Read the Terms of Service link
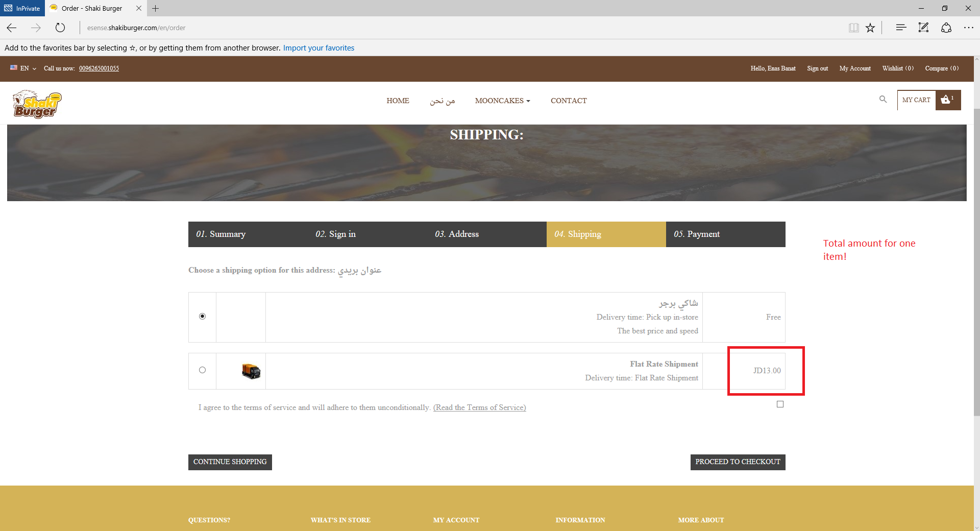The image size is (980, 531). click(x=480, y=407)
